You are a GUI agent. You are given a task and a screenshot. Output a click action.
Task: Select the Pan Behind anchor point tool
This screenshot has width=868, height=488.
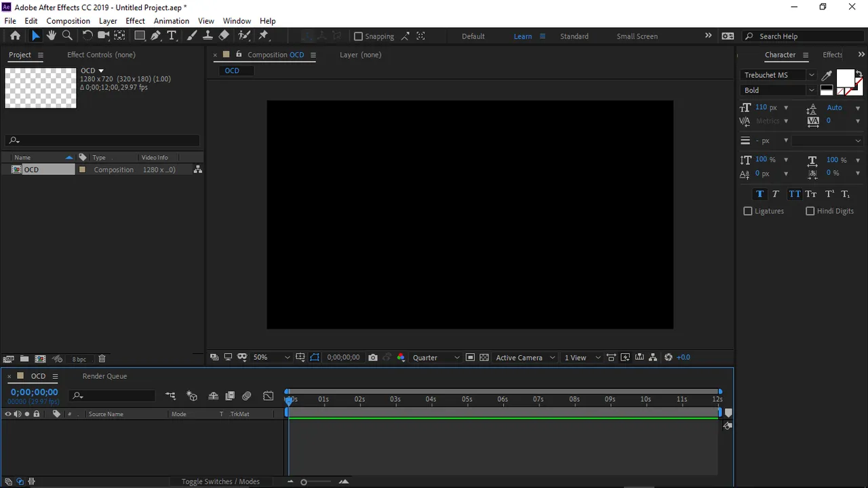click(119, 36)
